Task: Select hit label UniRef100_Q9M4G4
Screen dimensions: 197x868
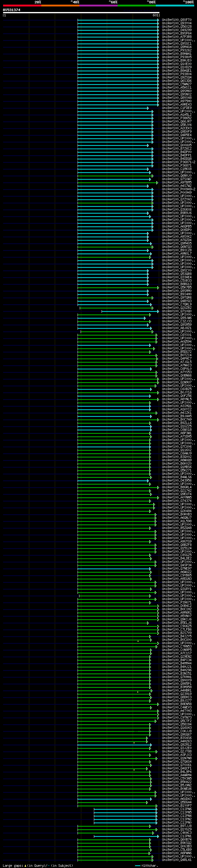Action: coord(176,47)
